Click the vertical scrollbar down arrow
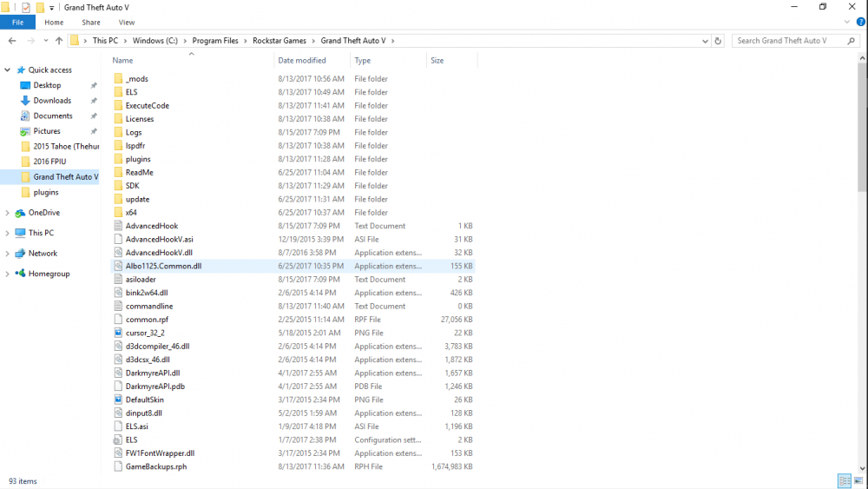868x489 pixels. tap(862, 468)
